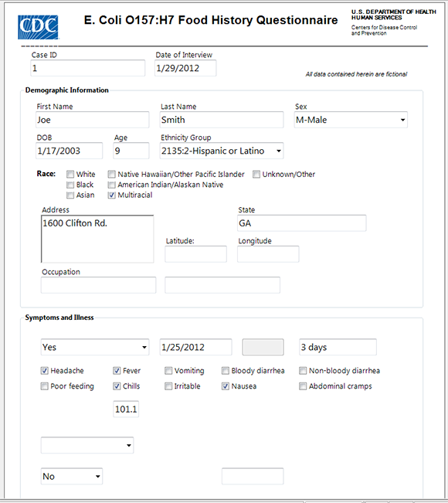
Task: Click the questionnaire title text
Action: coord(211,20)
